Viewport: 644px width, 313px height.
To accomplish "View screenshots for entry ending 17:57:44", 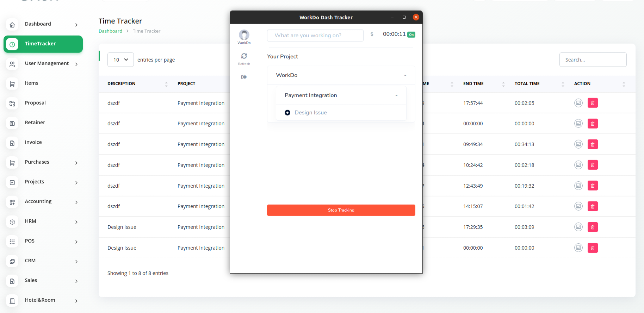I will tap(578, 103).
